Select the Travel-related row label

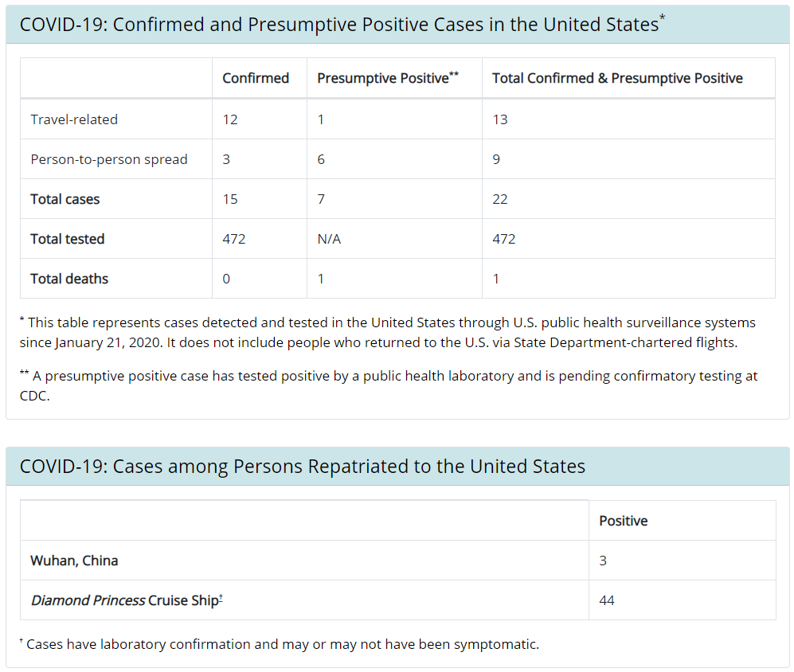pos(74,119)
